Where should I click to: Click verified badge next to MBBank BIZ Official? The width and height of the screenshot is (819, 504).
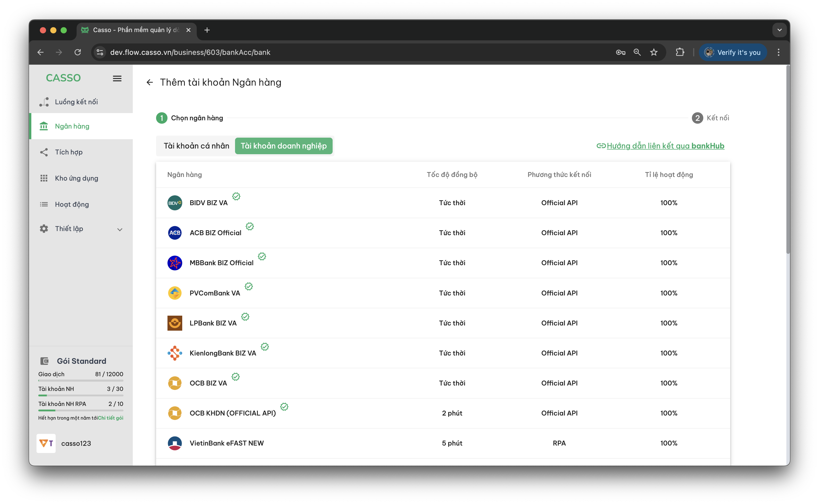[x=262, y=256]
